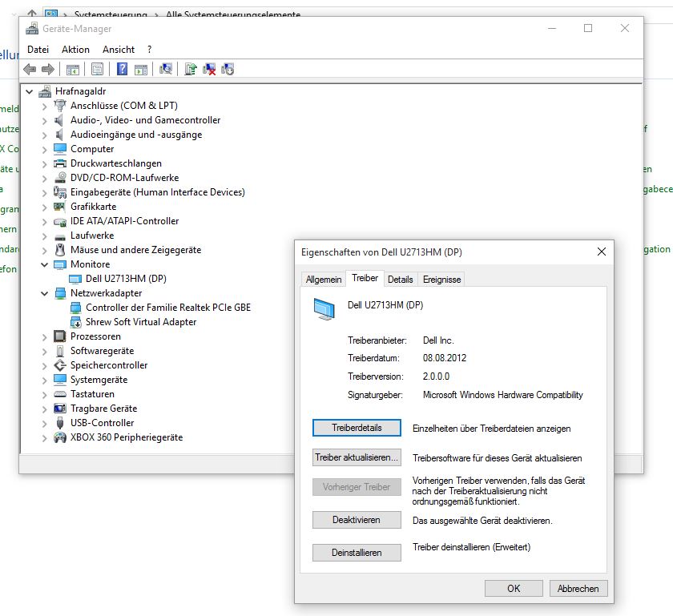Collapse the Monitore node
This screenshot has height=616, width=673.
45,264
